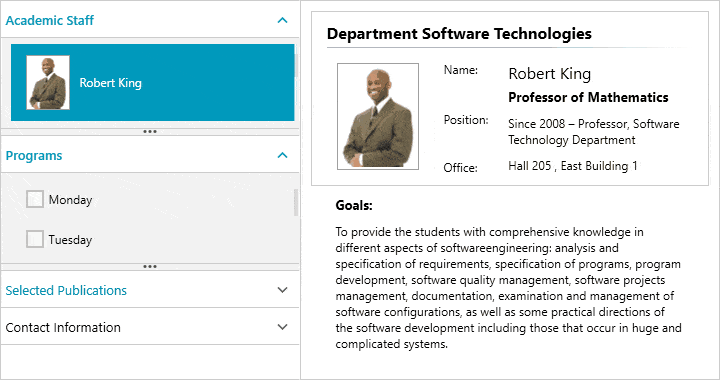The image size is (720, 380).
Task: Grab the splitter dots below Academic Staff
Action: tap(150, 132)
